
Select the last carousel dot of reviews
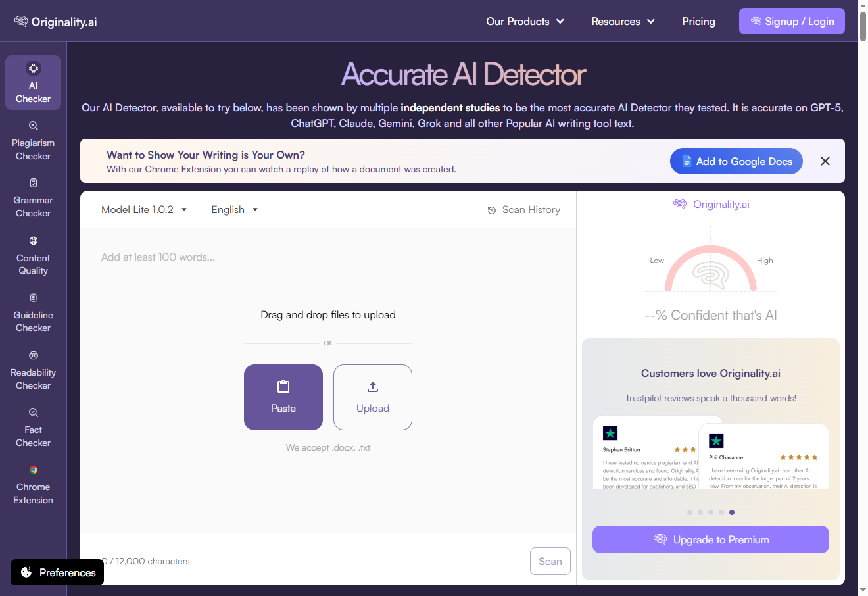732,512
